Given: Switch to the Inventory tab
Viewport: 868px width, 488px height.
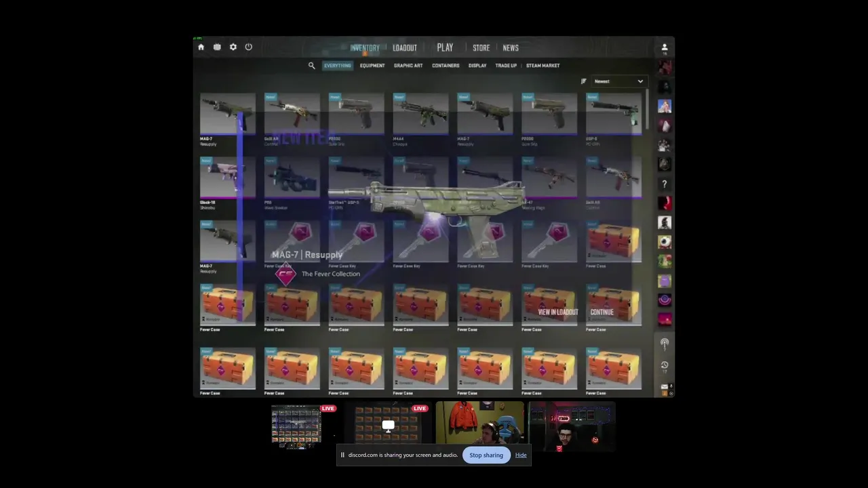Looking at the screenshot, I should (x=365, y=47).
